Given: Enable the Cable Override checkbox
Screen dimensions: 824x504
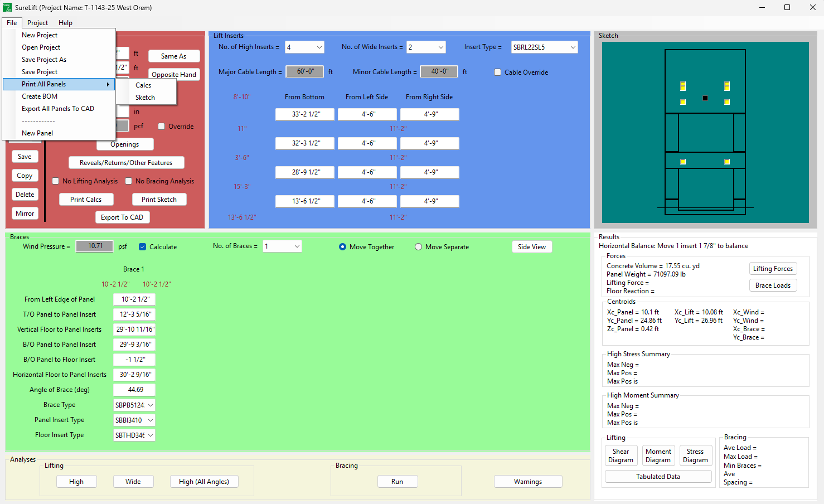Looking at the screenshot, I should [x=498, y=72].
